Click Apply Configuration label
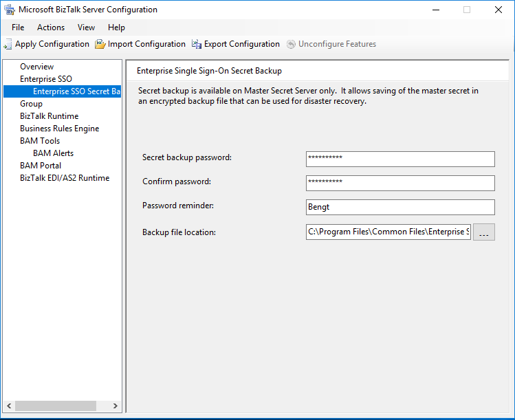The width and height of the screenshot is (515, 420). click(52, 44)
